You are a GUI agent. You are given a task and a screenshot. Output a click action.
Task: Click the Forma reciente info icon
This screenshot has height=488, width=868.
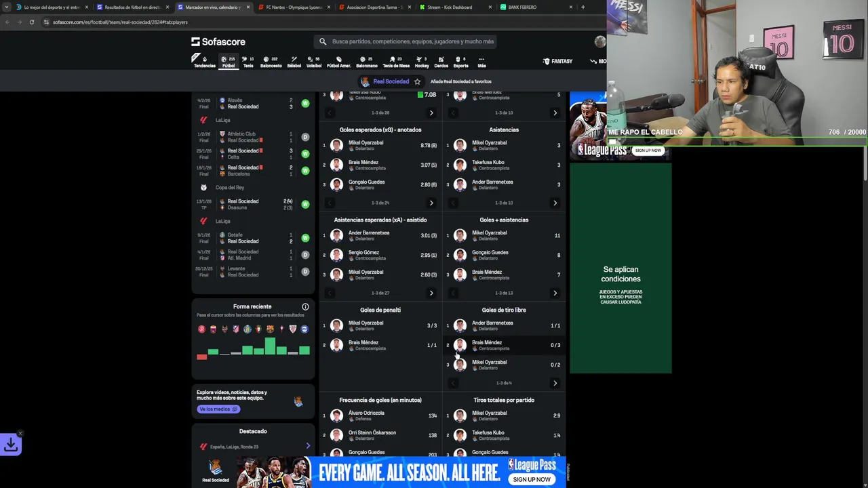pos(305,307)
